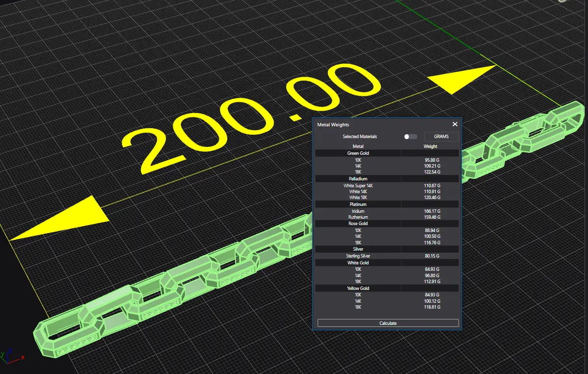Click the 110.67 G weight value
Screen dimensions: 588x374
pos(432,185)
